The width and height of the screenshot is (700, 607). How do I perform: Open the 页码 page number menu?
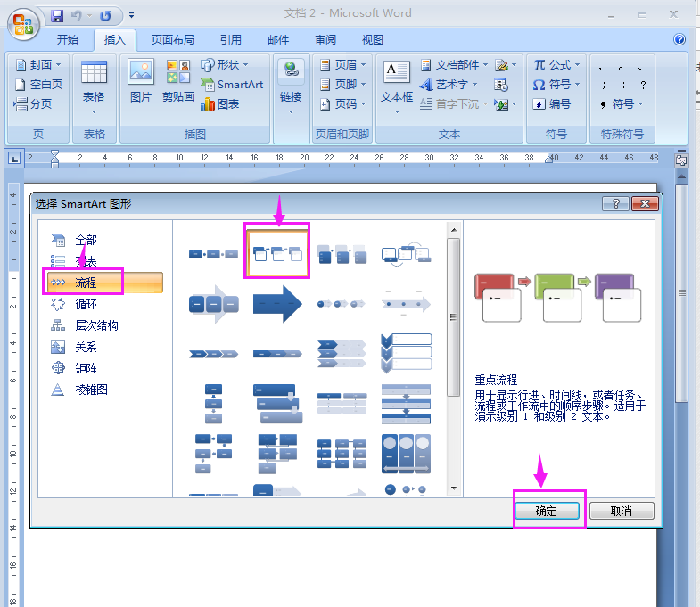343,104
